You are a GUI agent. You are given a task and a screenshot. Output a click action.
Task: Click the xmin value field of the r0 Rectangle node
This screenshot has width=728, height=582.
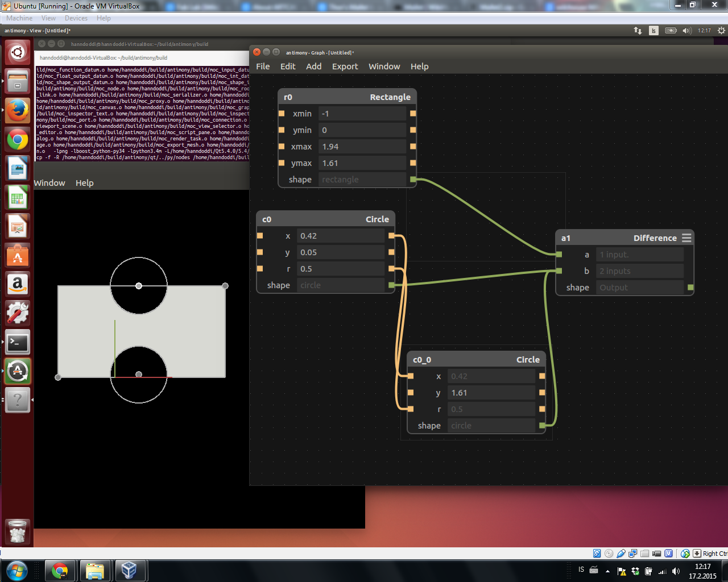[x=362, y=114]
